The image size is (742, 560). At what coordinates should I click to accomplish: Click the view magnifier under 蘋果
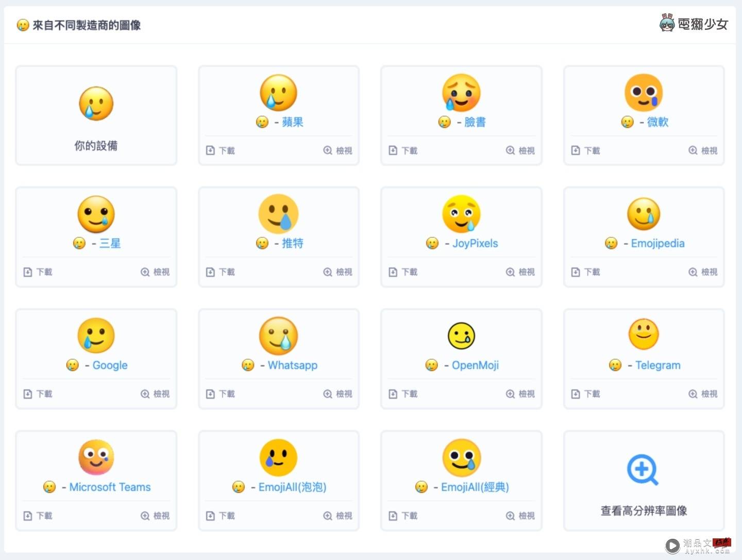pyautogui.click(x=328, y=150)
